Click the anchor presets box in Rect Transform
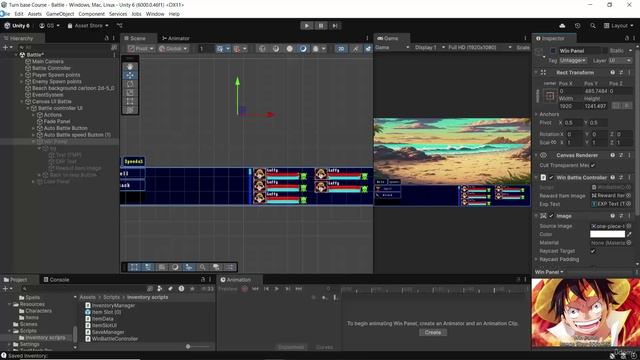 [x=550, y=96]
